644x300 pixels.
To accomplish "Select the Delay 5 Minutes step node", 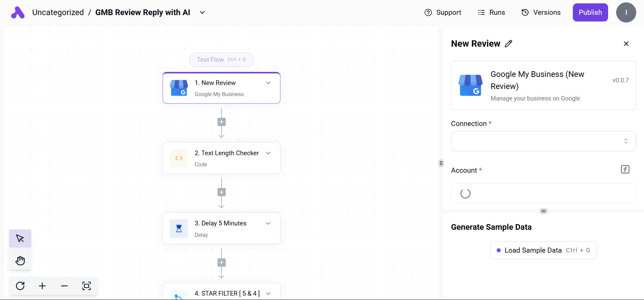I will (221, 228).
